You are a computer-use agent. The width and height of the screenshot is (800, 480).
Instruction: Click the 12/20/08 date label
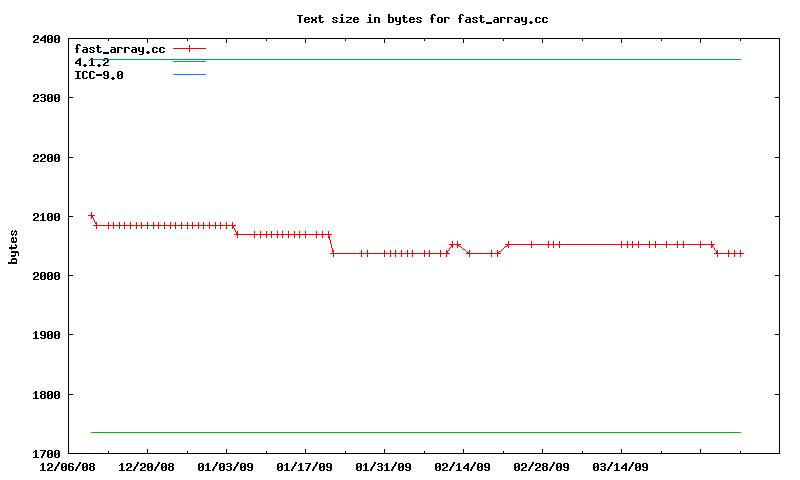pyautogui.click(x=146, y=467)
